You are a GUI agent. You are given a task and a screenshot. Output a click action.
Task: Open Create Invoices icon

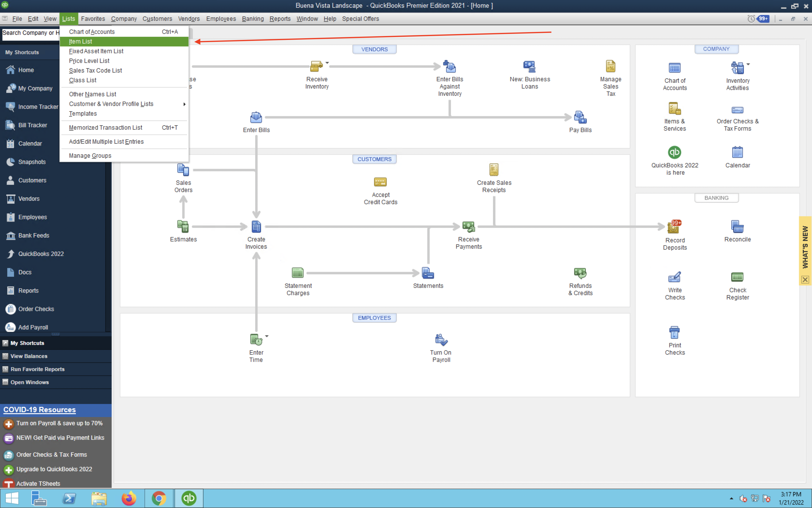tap(256, 227)
